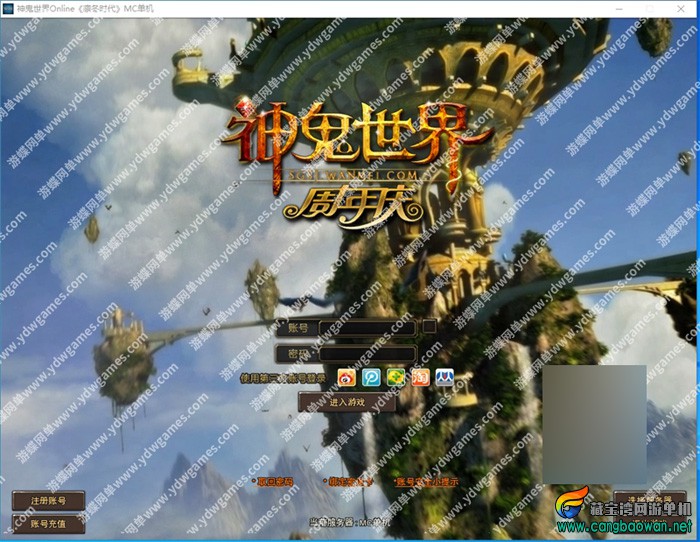Viewport: 700px width, 542px height.
Task: Use the Renren account login icon
Action: [x=445, y=378]
